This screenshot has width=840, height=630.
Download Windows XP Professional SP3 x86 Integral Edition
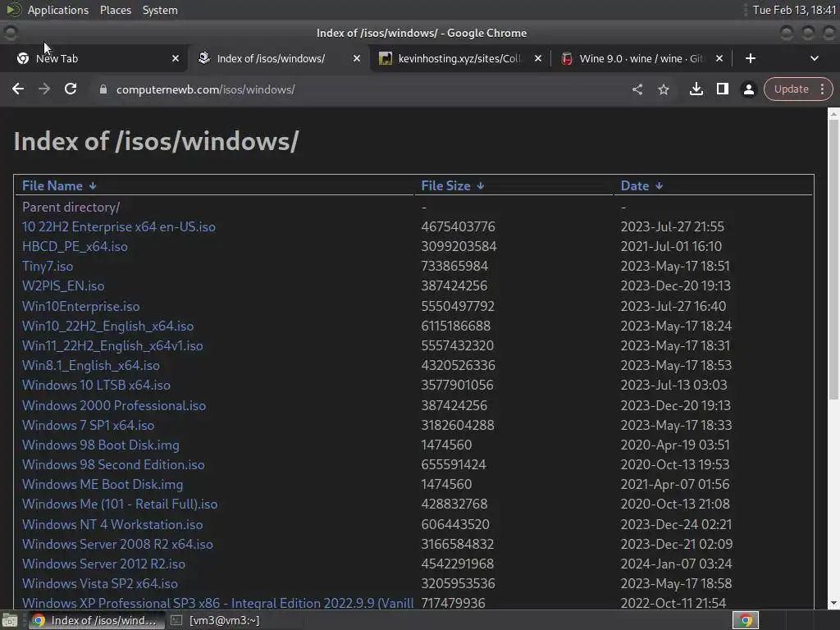click(x=217, y=603)
